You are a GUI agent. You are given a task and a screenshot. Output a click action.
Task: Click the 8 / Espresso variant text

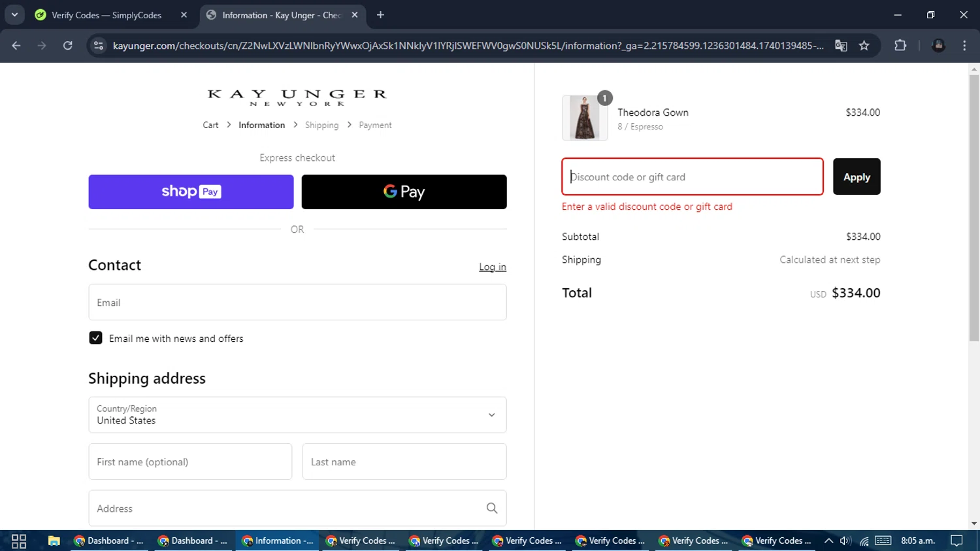click(640, 127)
